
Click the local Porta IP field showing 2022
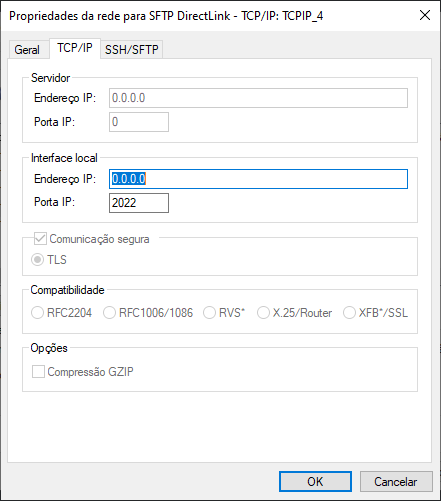coord(139,203)
